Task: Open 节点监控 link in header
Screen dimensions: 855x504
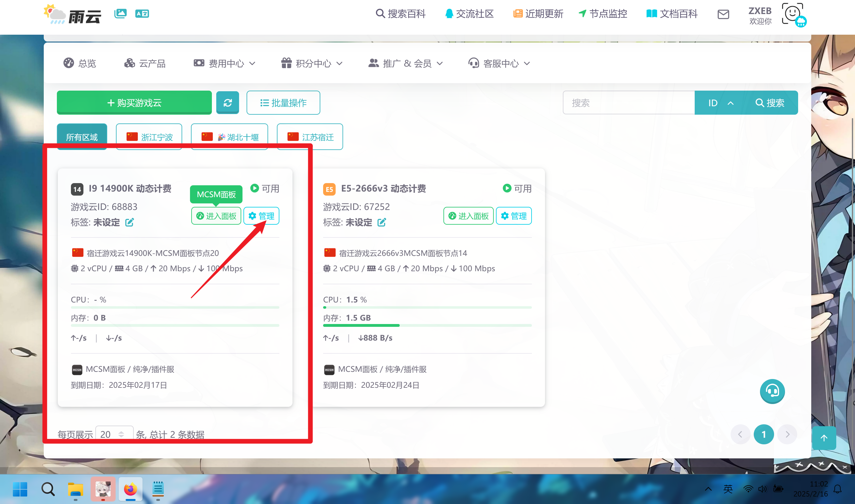Action: (603, 13)
